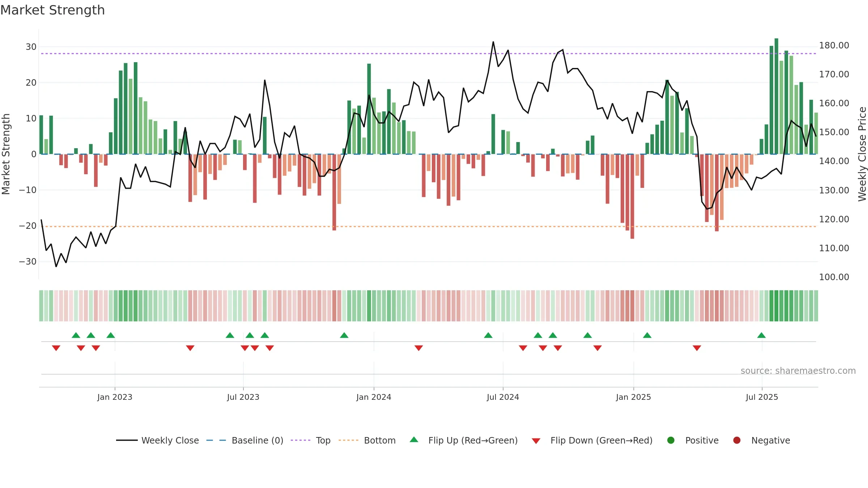
Task: Click the green triangle Flip Up legend icon
Action: tap(414, 440)
